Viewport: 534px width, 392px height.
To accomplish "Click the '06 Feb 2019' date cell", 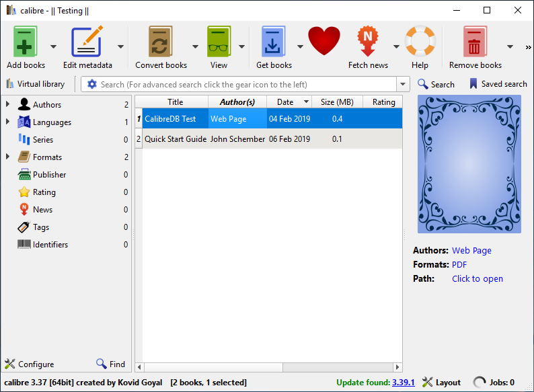I will click(x=289, y=139).
